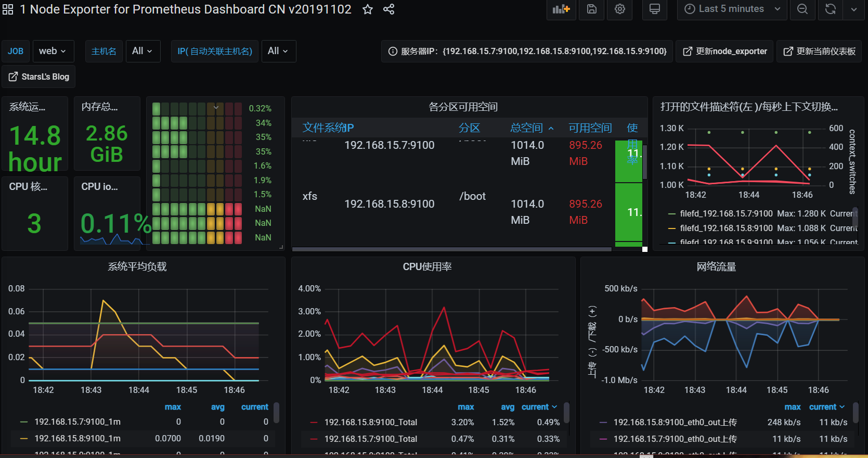Open the refresh interval dropdown
This screenshot has width=868, height=458.
point(854,9)
